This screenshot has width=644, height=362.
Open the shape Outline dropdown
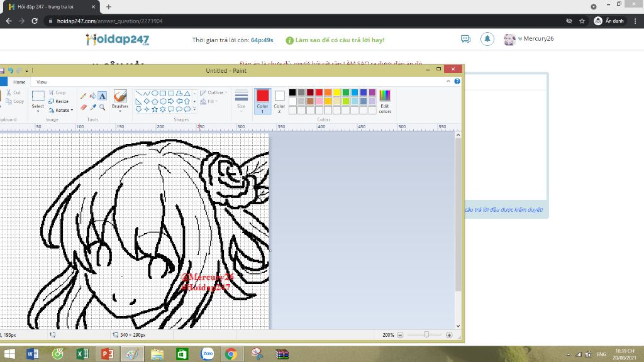(214, 93)
